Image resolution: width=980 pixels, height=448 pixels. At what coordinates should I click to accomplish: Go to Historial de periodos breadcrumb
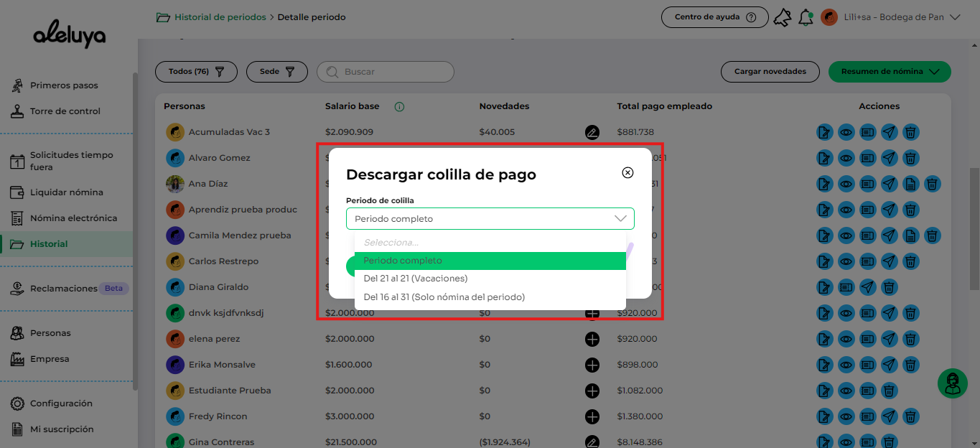tap(220, 17)
